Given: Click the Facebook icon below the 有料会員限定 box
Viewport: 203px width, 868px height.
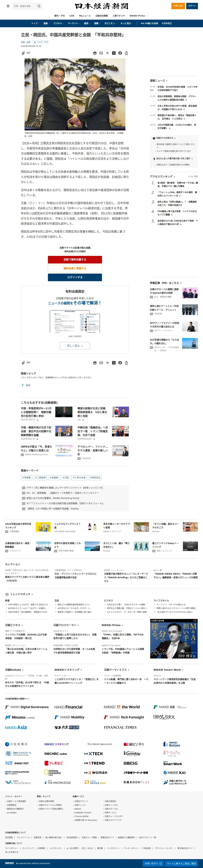Looking at the screenshot, I should point(120,363).
